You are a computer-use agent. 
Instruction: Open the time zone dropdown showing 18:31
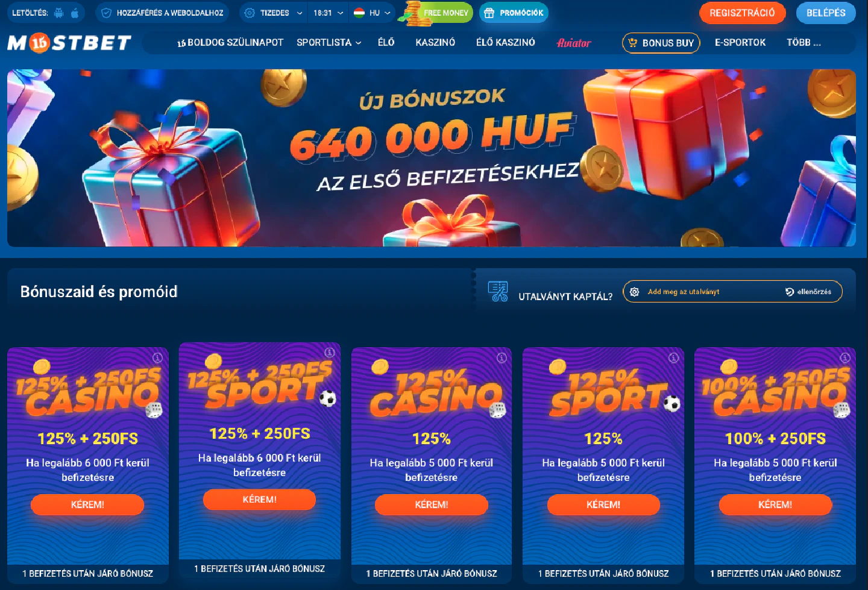pos(328,13)
